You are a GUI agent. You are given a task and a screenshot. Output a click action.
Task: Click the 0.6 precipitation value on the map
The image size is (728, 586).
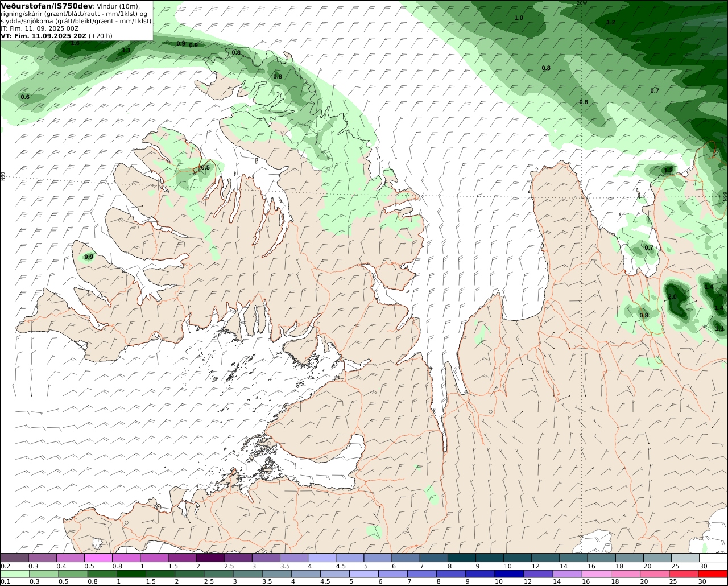coord(25,97)
